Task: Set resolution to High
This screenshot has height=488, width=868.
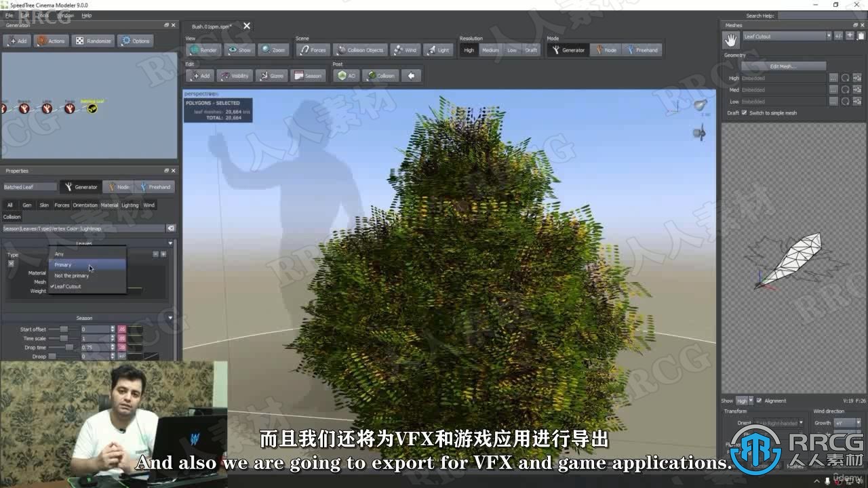Action: [x=469, y=50]
